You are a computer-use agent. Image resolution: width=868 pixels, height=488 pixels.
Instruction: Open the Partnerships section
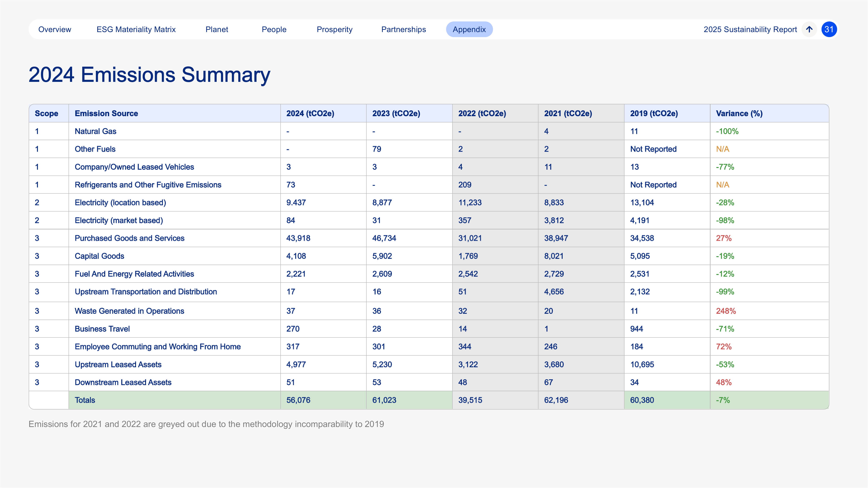403,29
